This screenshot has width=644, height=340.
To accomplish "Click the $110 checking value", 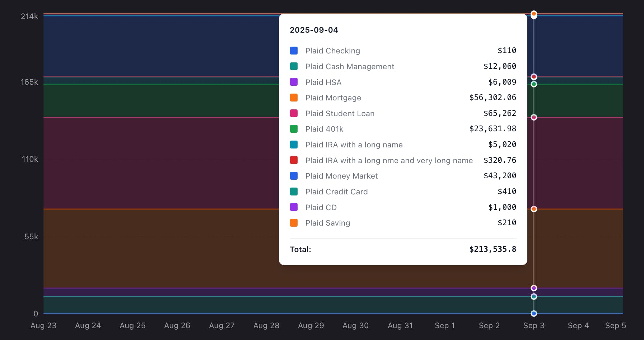I will click(507, 51).
